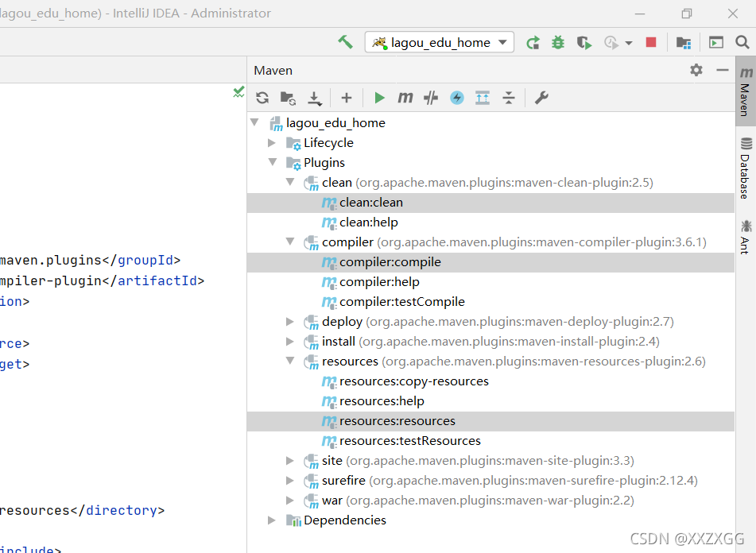Select the Dependencies label in tree

tap(345, 520)
